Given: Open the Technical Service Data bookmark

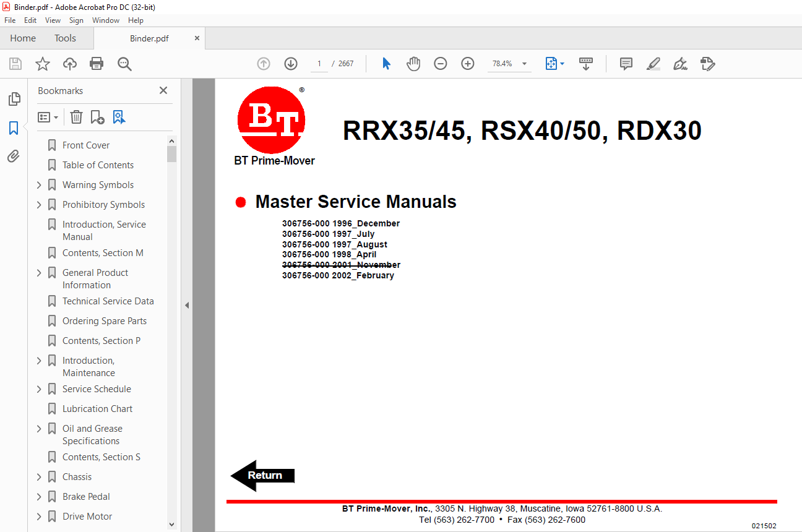Looking at the screenshot, I should coord(108,301).
